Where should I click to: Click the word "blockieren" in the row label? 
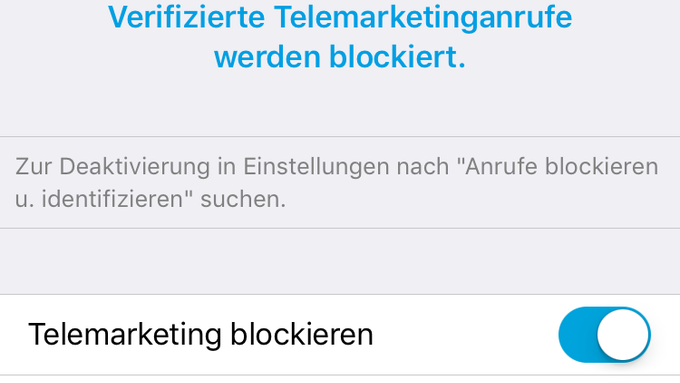(x=301, y=334)
